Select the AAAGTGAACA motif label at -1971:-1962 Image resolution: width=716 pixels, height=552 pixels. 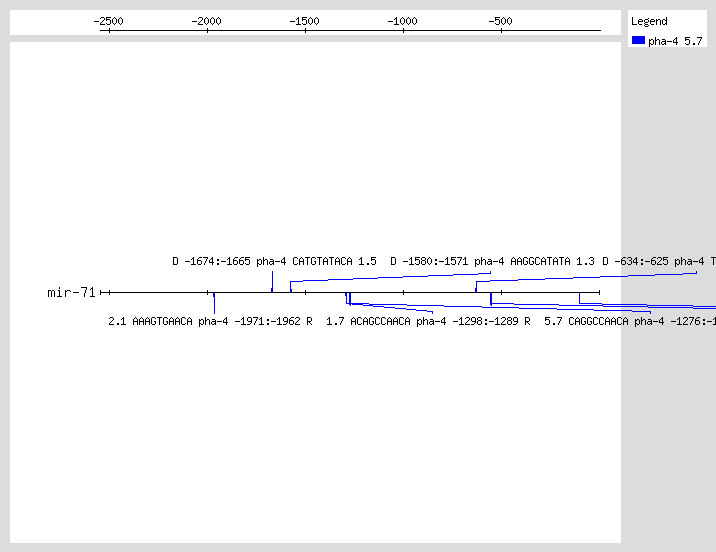pos(210,322)
